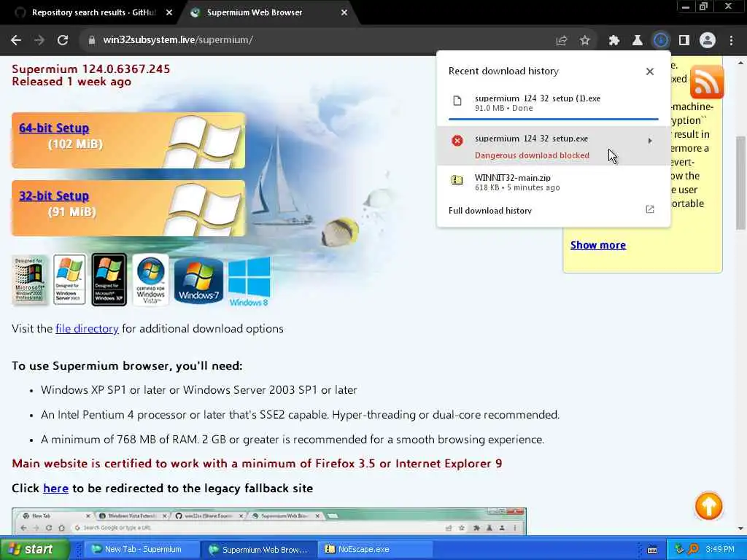The width and height of the screenshot is (747, 560).
Task: Go back using the browser back arrow
Action: 16,40
